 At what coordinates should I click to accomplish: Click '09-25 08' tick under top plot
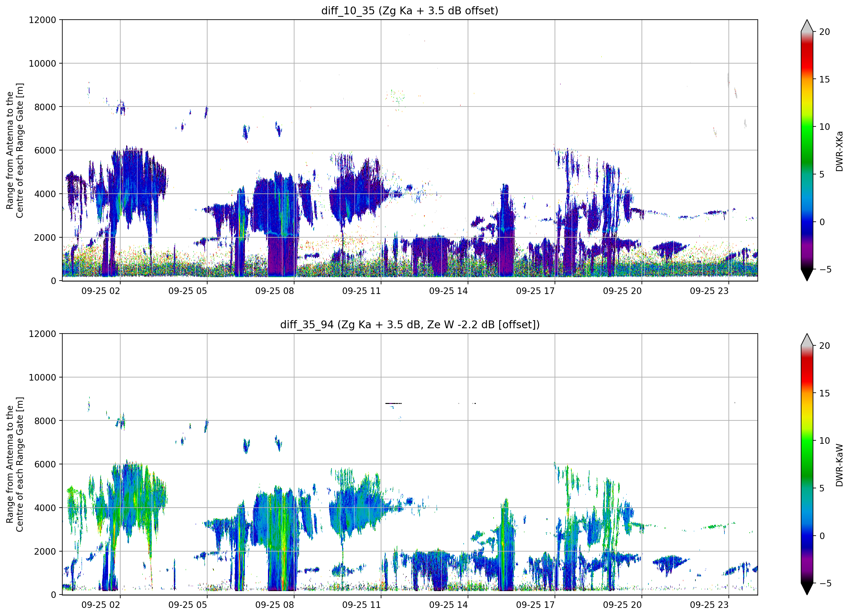pos(275,291)
